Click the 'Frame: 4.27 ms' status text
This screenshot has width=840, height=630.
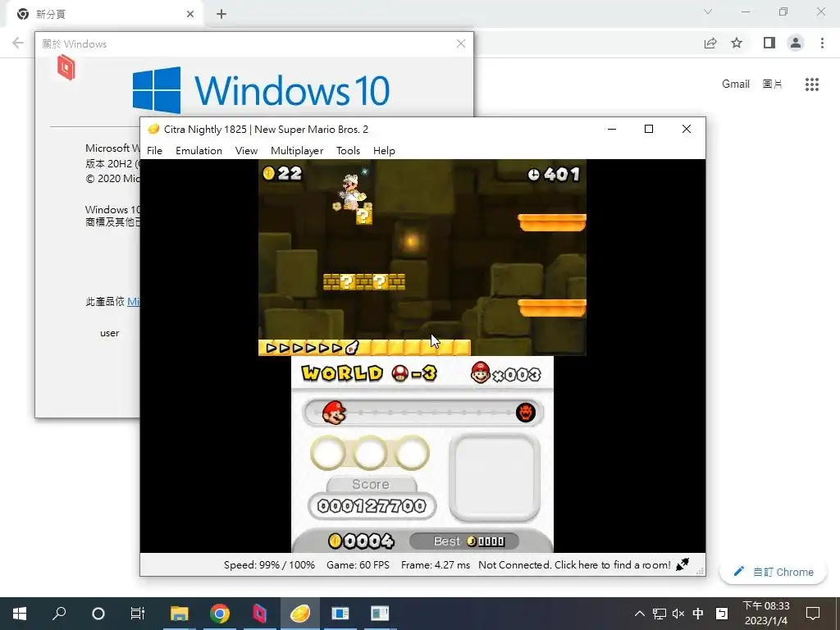[x=435, y=564]
